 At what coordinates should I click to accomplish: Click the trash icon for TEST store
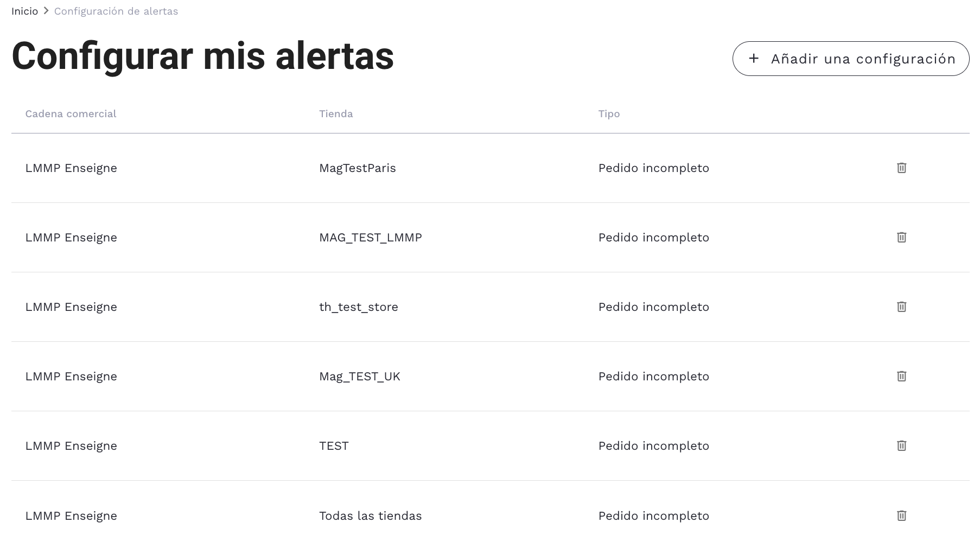901,446
